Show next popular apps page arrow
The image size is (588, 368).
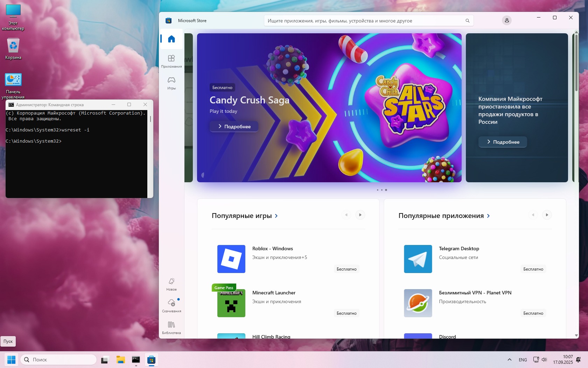[x=547, y=215]
